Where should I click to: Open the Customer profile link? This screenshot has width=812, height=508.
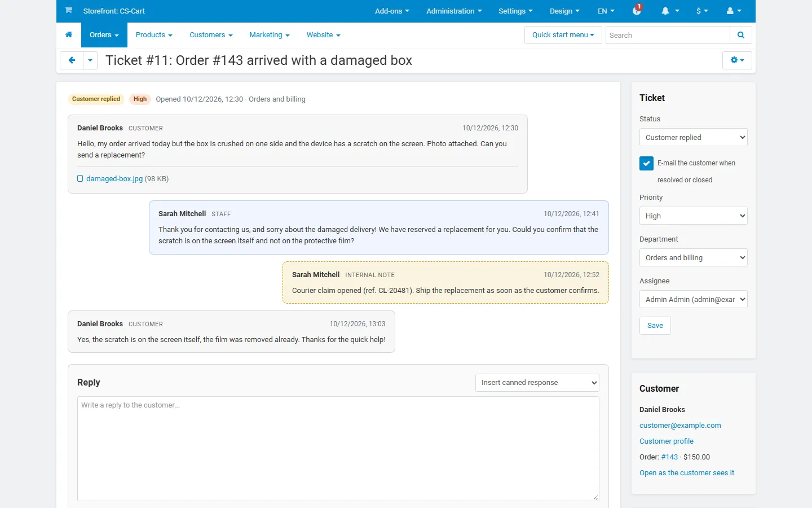667,441
